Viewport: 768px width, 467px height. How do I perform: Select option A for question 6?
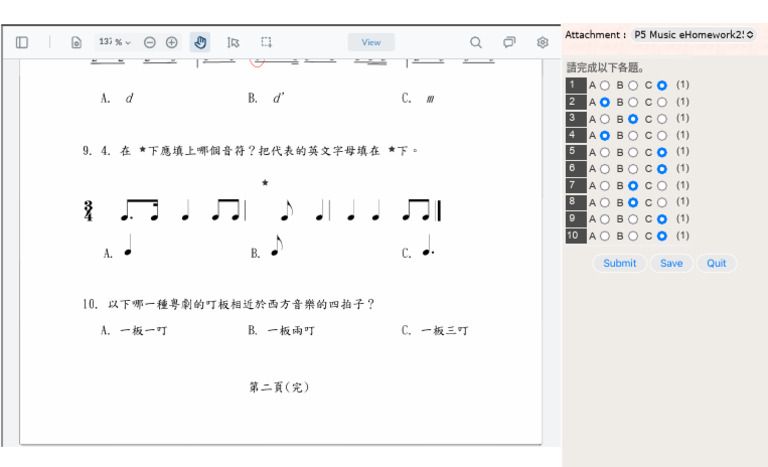(605, 169)
